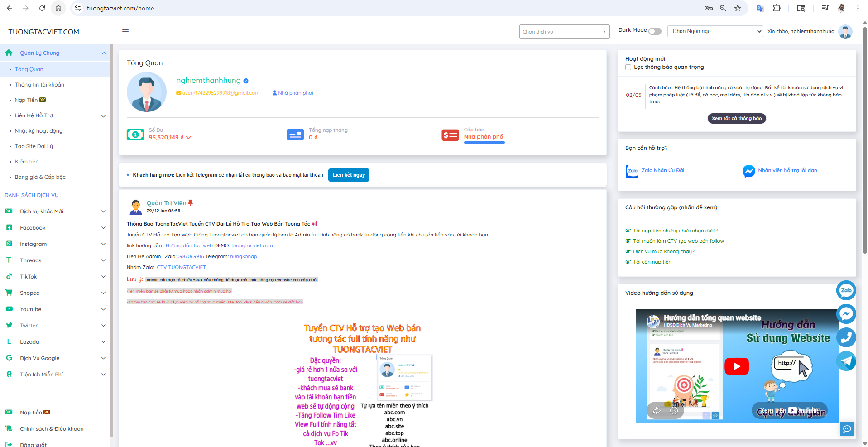Open Chính sách & Điều khoản
This screenshot has height=447, width=868.
52,428
